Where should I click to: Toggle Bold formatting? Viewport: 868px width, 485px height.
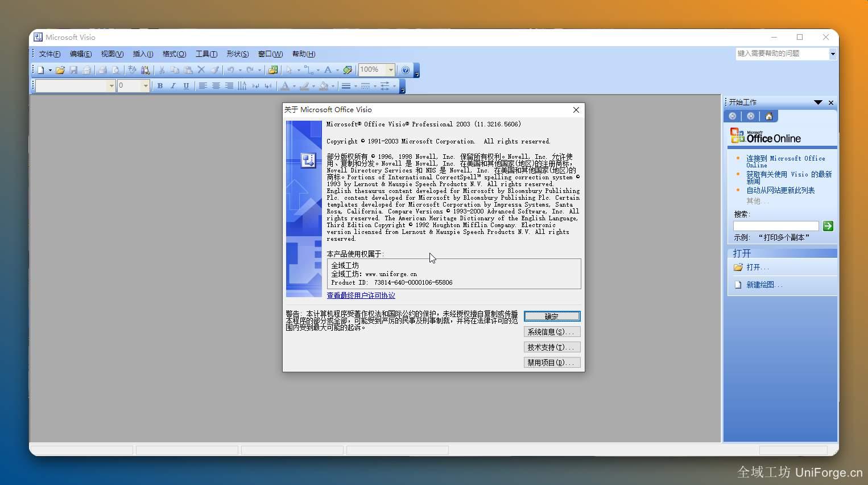(x=160, y=86)
